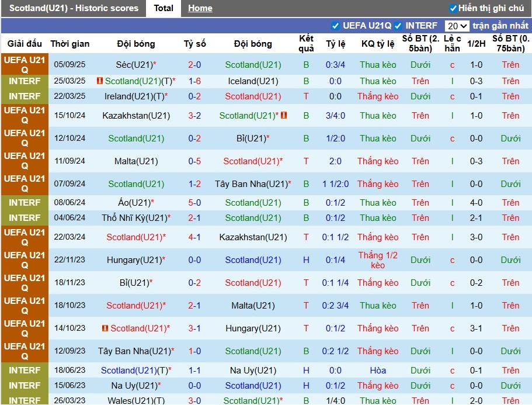Open the 20 matches count dropdown
Screen dimensions: 532x405
tap(457, 26)
